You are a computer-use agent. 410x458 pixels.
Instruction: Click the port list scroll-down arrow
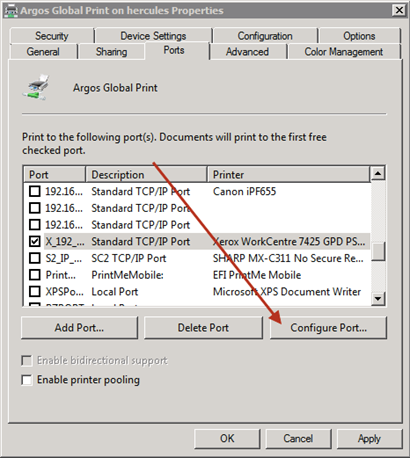point(378,298)
